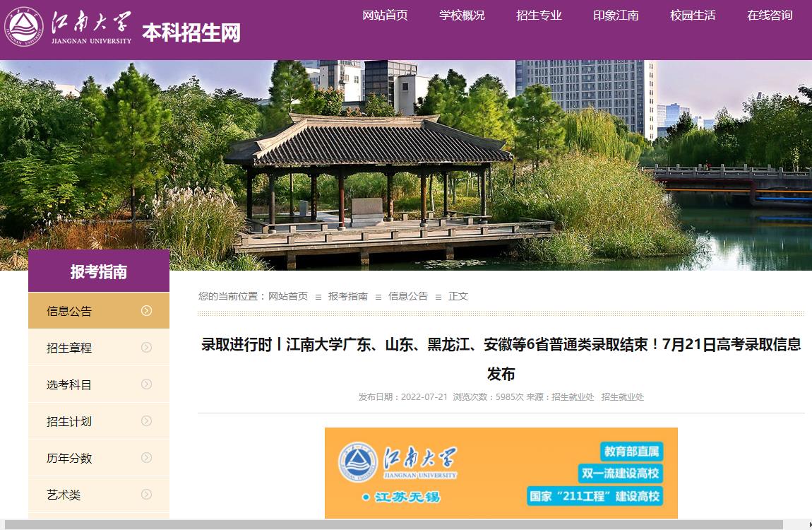Click the 江苏无锡 label in the banner

click(x=401, y=497)
